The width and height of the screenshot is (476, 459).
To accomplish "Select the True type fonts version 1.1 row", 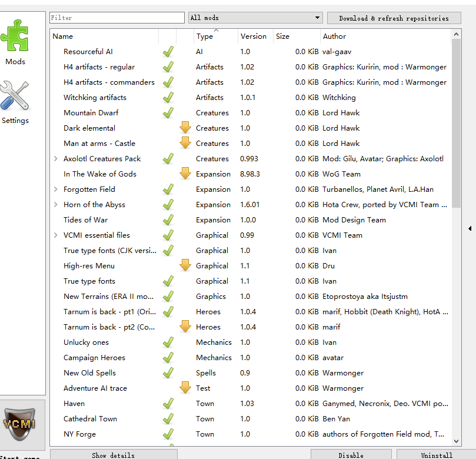I will (x=251, y=281).
